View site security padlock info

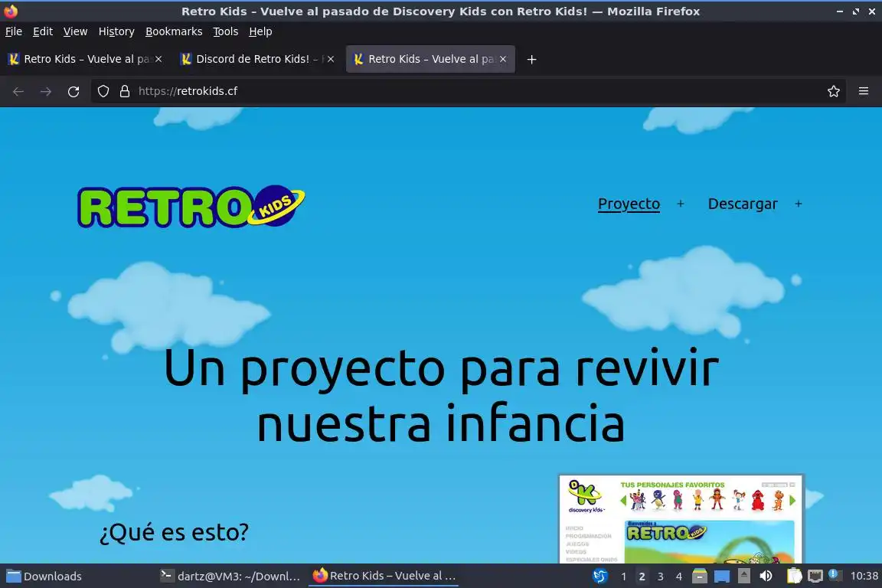(x=125, y=91)
